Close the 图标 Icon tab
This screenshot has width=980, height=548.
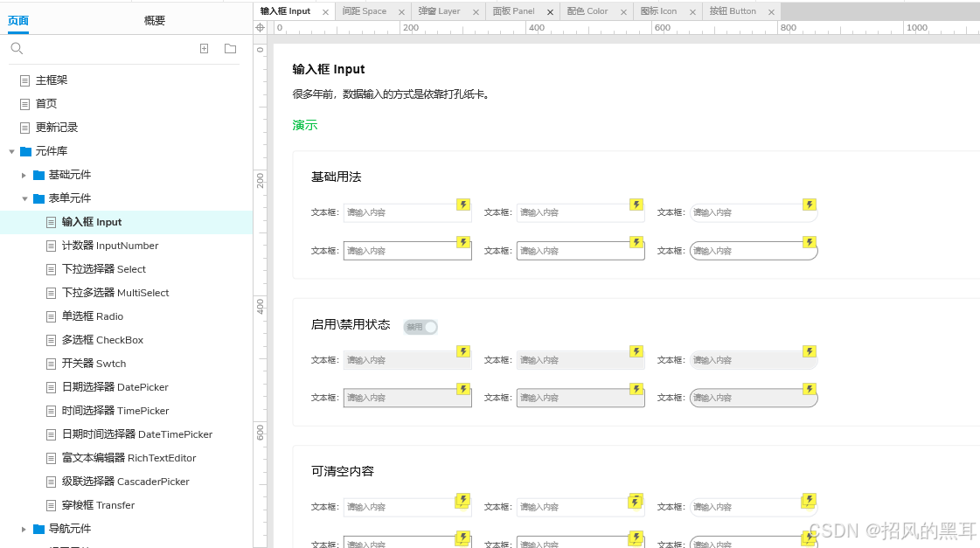[692, 12]
